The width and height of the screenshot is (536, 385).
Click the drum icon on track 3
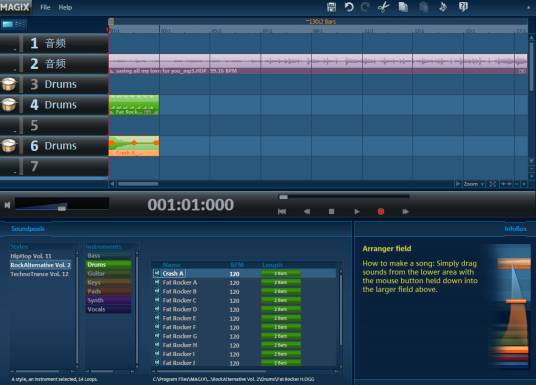[x=9, y=84]
